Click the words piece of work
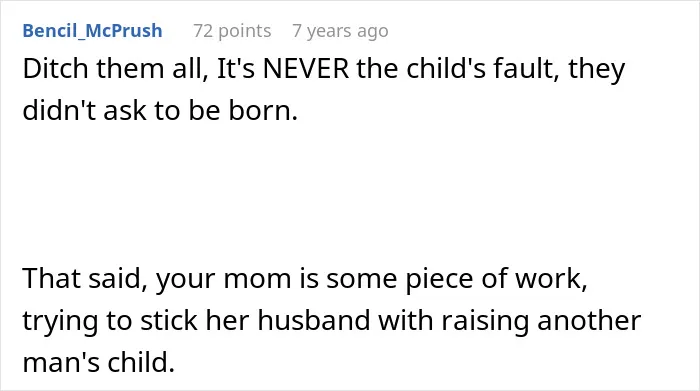This screenshot has height=391, width=700. click(x=496, y=279)
